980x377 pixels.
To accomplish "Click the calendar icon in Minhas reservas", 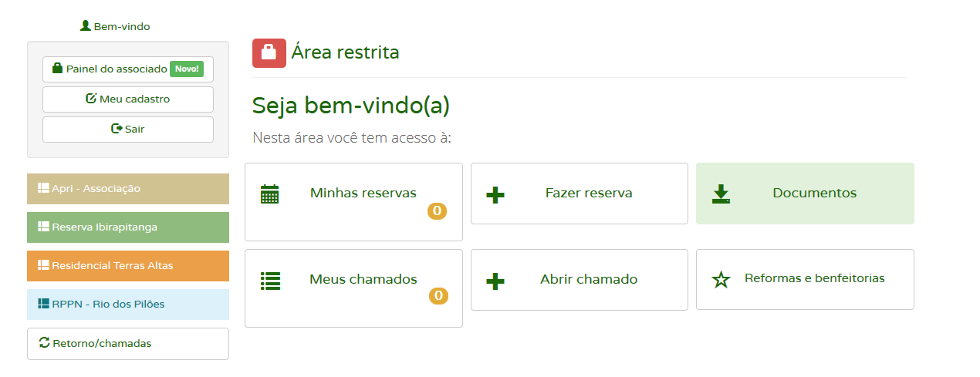I will pos(269,194).
